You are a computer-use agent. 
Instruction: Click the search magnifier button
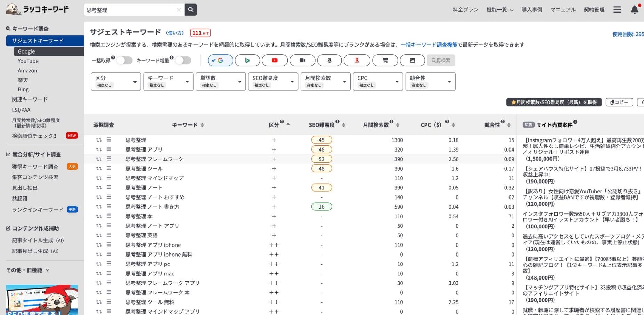[x=190, y=10]
